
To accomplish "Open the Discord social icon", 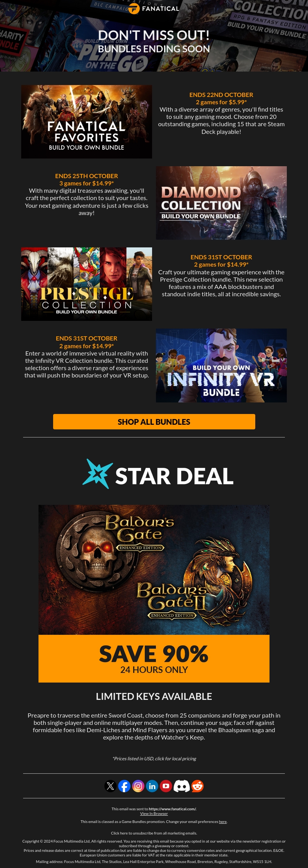I will pyautogui.click(x=182, y=786).
